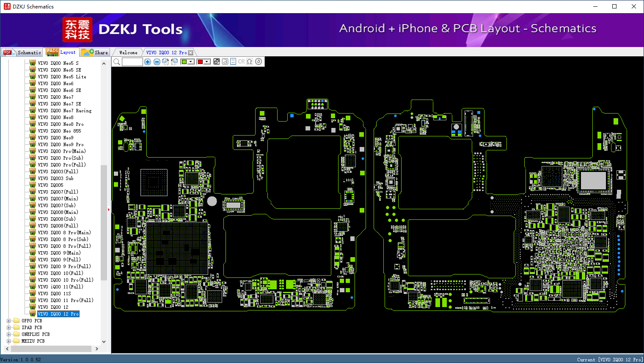Click the overlapping windows toolbar icon
This screenshot has width=644, height=363.
click(217, 62)
